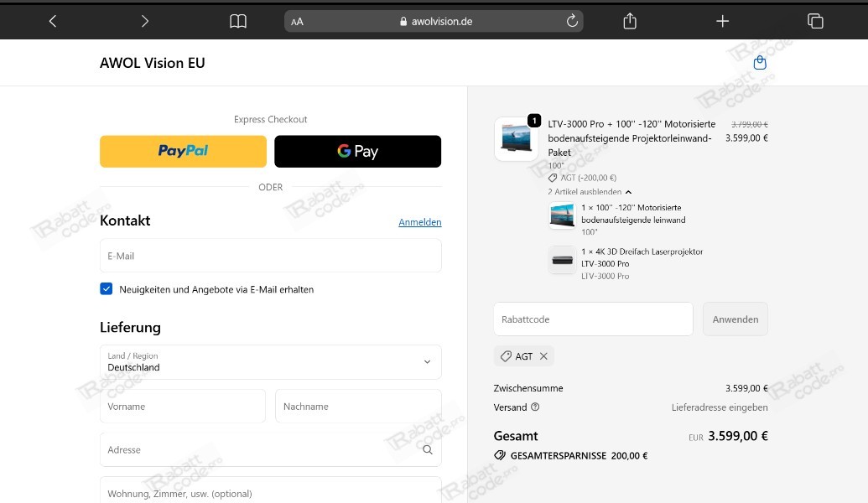This screenshot has height=503, width=868.
Task: Click the Anmelden login link
Action: (x=419, y=221)
